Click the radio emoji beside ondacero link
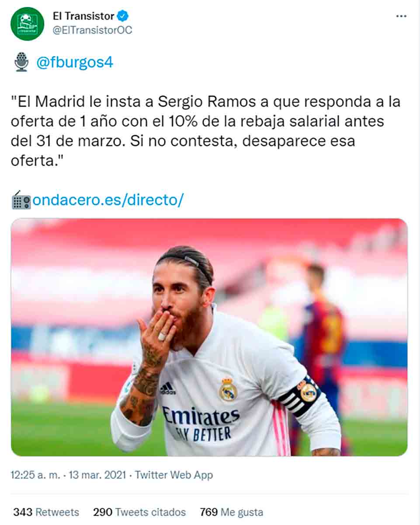Viewport: 420px width, 525px height. pos(21,200)
